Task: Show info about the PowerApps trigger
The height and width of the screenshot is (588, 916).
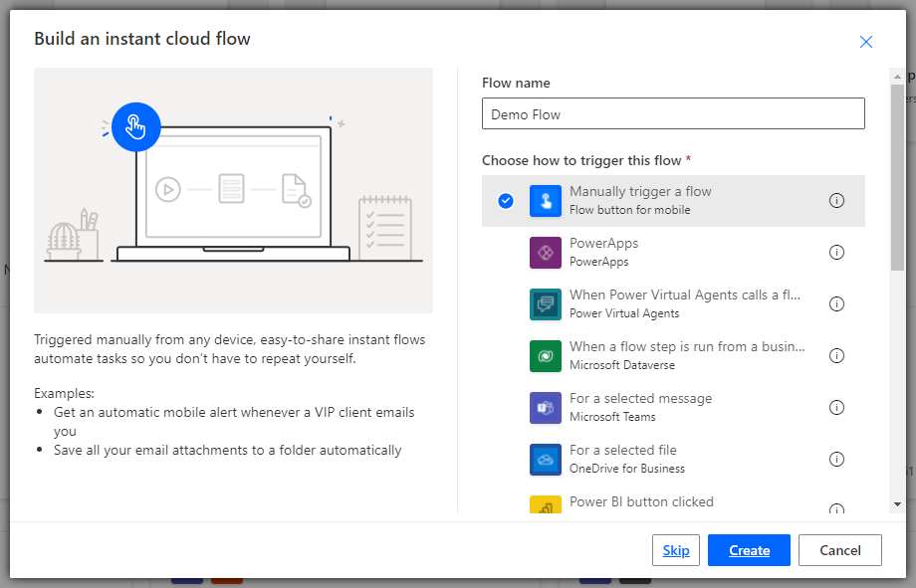Action: [x=836, y=253]
